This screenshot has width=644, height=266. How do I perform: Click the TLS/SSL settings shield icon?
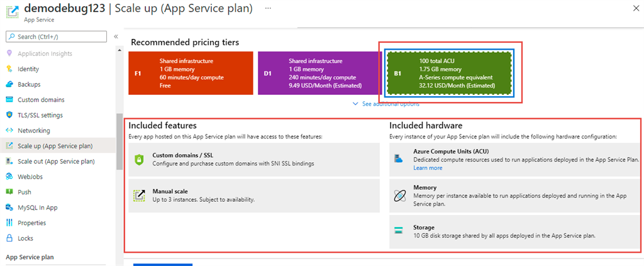[x=9, y=115]
